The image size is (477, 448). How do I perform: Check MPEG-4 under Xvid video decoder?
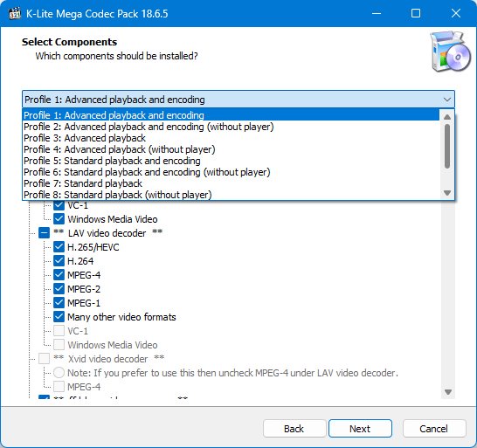(x=59, y=387)
